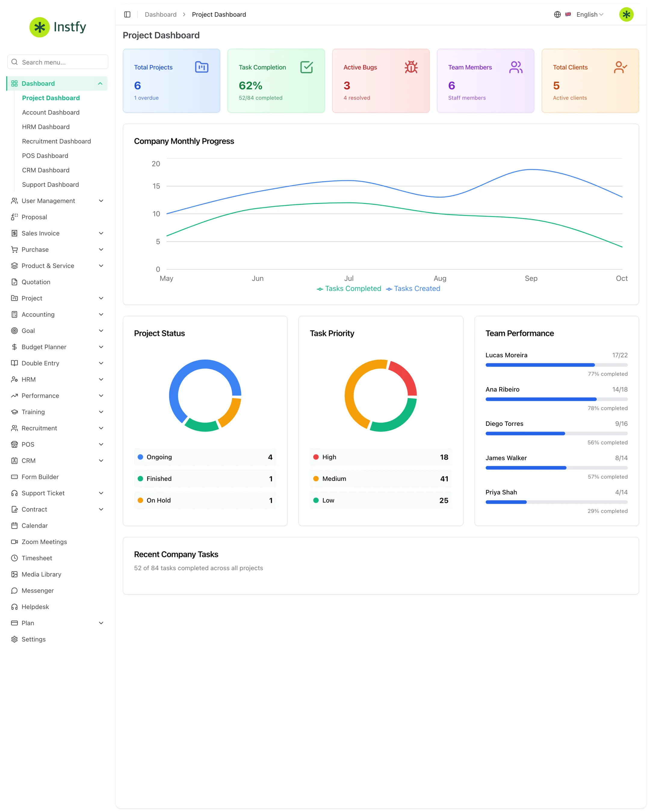Image resolution: width=650 pixels, height=812 pixels.
Task: Click the Zoom Meetings camera icon
Action: pyautogui.click(x=14, y=542)
